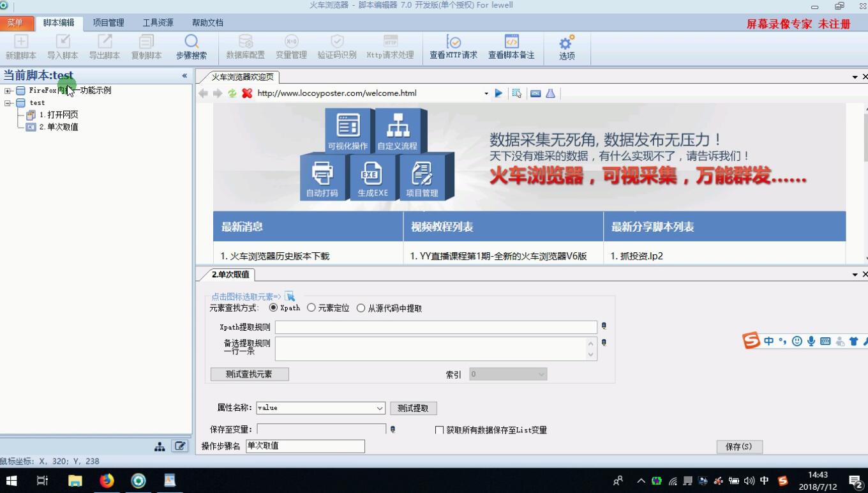The height and width of the screenshot is (493, 868).
Task: Switch to 项目管理 tab
Action: coord(108,23)
